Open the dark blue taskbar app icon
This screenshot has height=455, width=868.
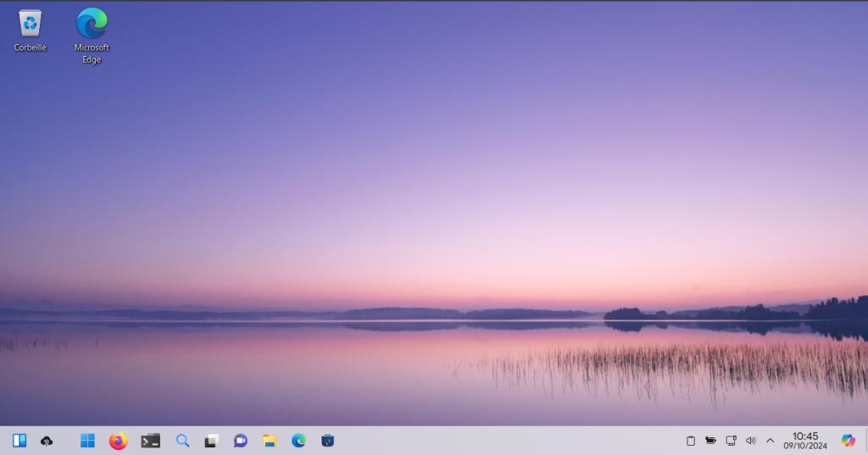coord(328,441)
